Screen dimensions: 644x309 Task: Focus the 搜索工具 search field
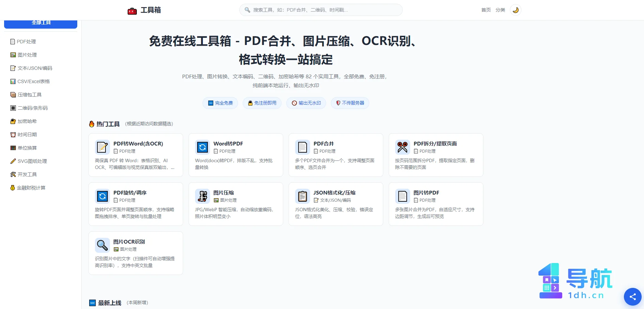[321, 10]
